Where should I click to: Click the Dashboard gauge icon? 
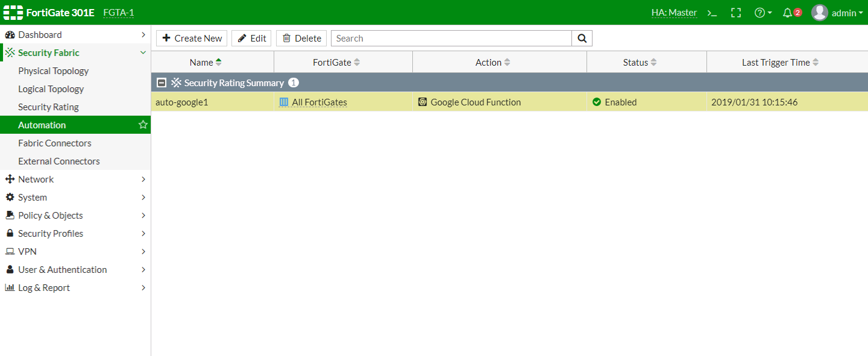(10, 35)
